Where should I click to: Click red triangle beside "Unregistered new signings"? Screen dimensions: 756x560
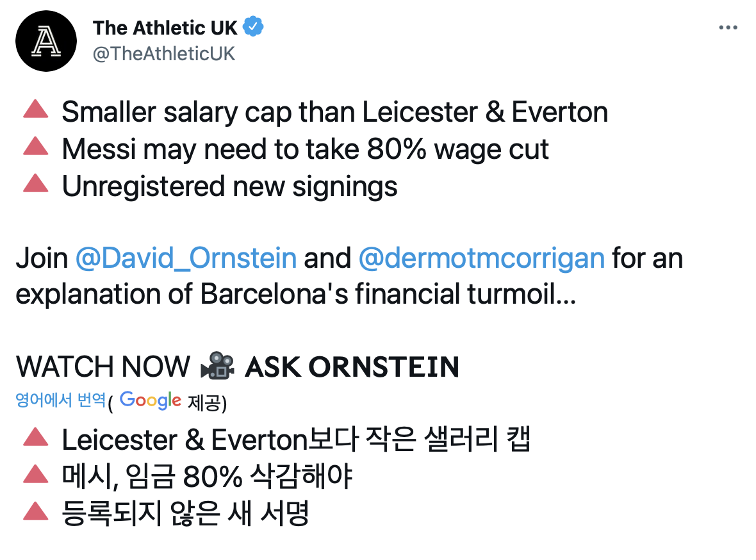coord(35,185)
